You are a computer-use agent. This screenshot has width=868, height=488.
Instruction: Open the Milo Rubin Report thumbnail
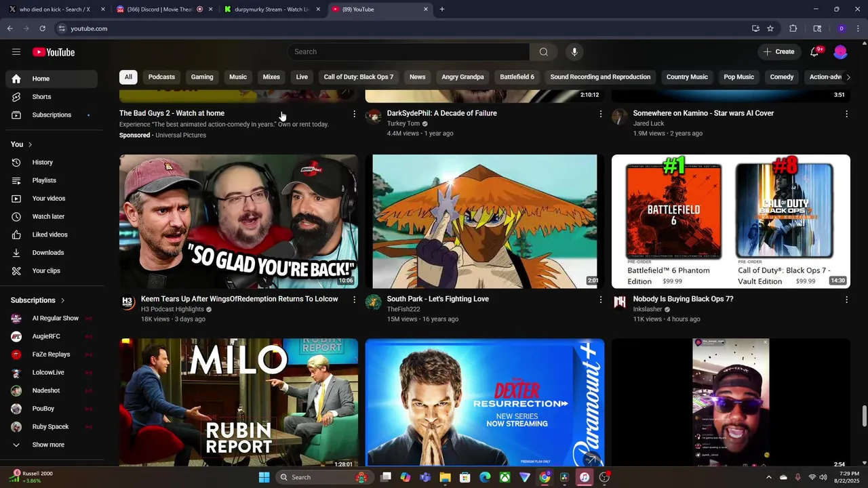(239, 403)
